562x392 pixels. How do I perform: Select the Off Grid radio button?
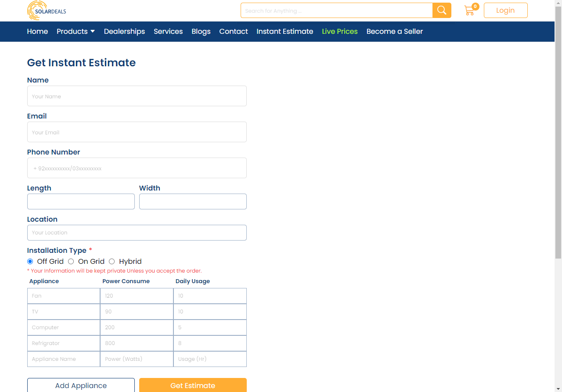[30, 262]
